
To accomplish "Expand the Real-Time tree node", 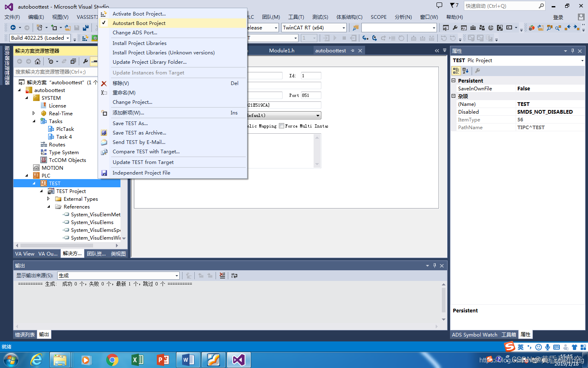I will pyautogui.click(x=34, y=113).
